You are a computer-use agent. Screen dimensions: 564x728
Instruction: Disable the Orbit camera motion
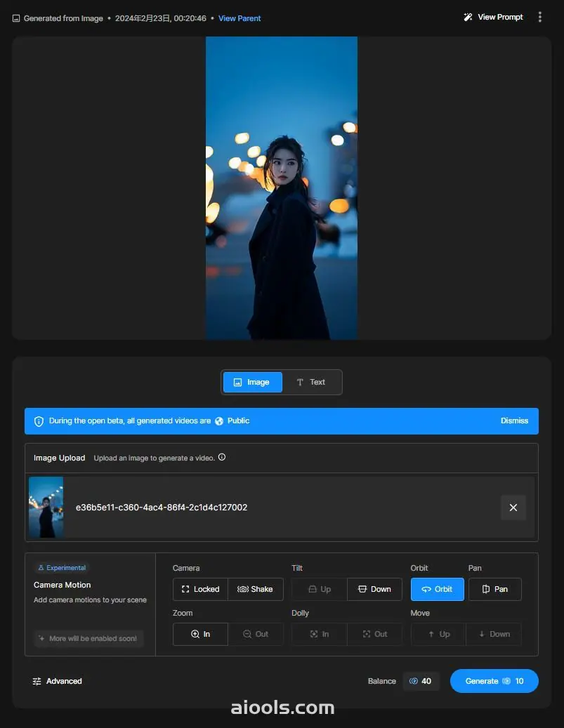[x=437, y=589]
